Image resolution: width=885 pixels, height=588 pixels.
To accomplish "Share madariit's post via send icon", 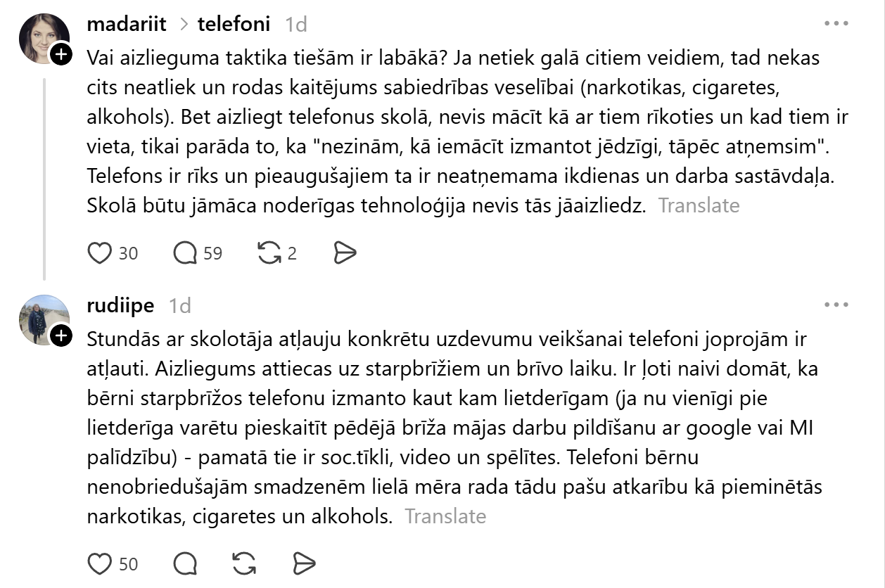I will click(x=345, y=253).
